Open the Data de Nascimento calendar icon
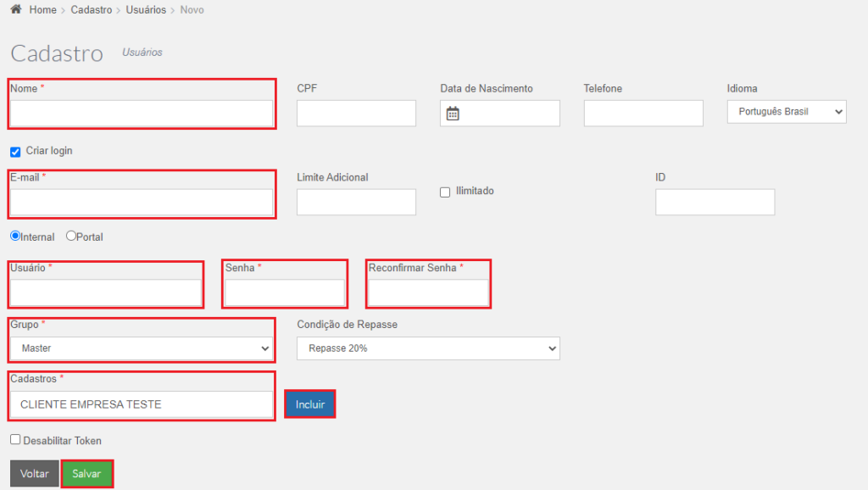Image resolution: width=868 pixels, height=490 pixels. pos(453,114)
